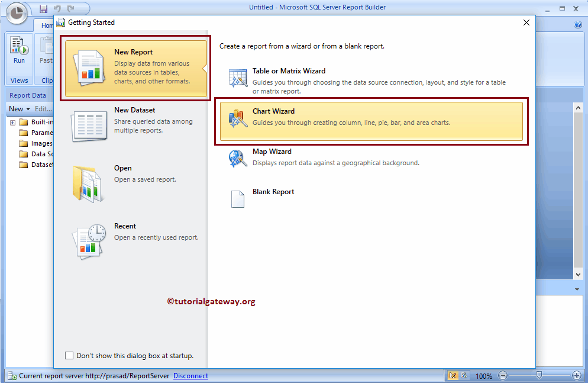Open the zoom level dropdown
The image size is (588, 383).
(484, 375)
